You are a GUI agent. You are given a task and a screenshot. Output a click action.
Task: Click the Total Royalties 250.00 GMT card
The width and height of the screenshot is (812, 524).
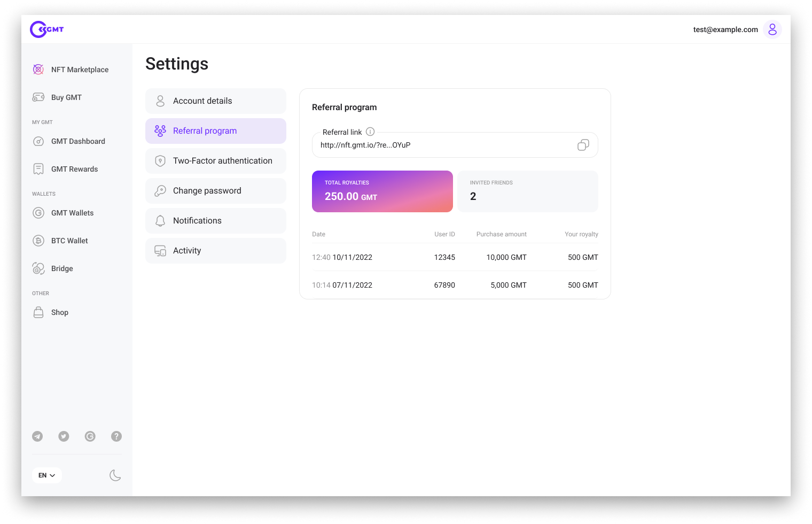coord(382,191)
